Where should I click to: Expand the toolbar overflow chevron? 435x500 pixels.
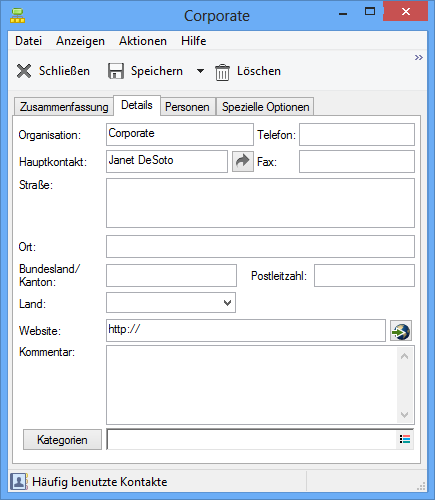419,57
